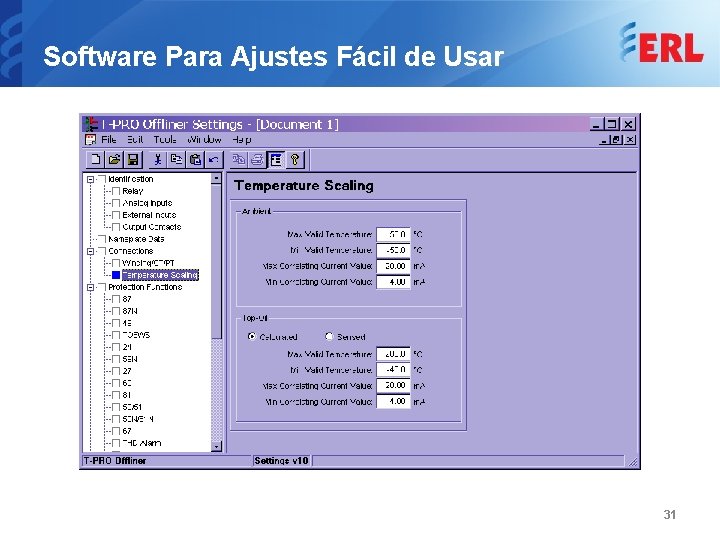Open the Edit menu

pos(135,139)
